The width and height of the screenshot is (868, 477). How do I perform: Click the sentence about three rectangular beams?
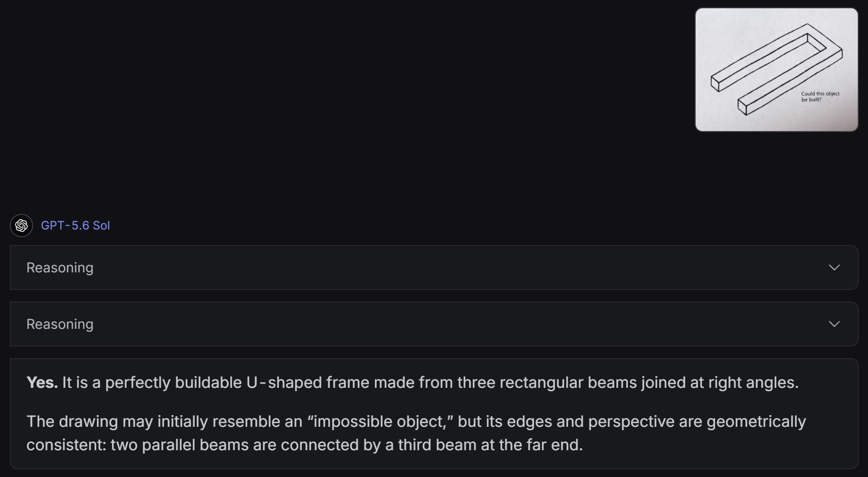(x=430, y=382)
